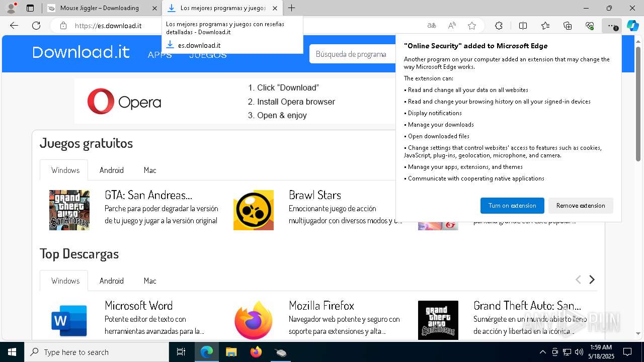Open the notification center
The image size is (644, 362).
pyautogui.click(x=627, y=352)
